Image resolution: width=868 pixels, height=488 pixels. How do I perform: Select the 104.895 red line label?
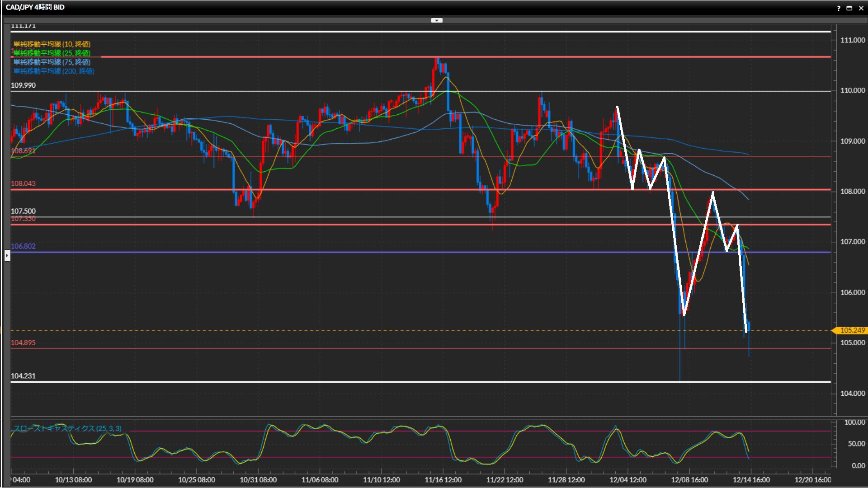click(x=23, y=343)
